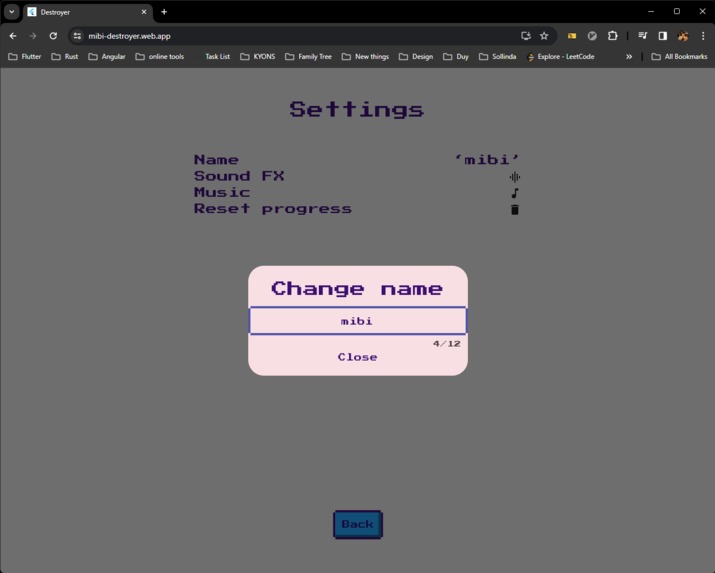Maximize the browser window

(x=677, y=11)
